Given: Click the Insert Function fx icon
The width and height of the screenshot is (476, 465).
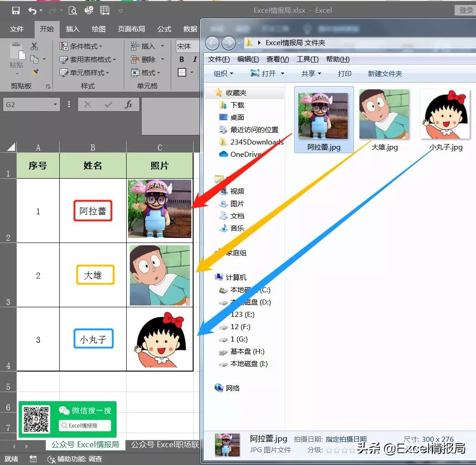Looking at the screenshot, I should coord(128,104).
